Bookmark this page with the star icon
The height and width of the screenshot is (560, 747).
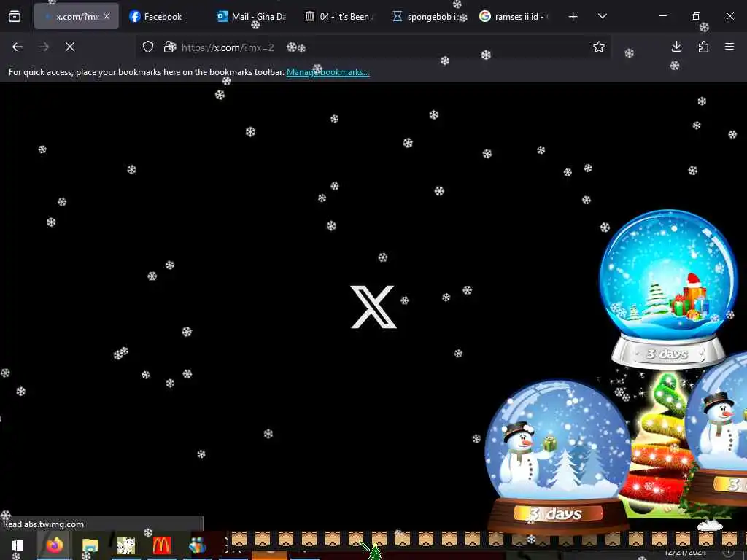599,47
